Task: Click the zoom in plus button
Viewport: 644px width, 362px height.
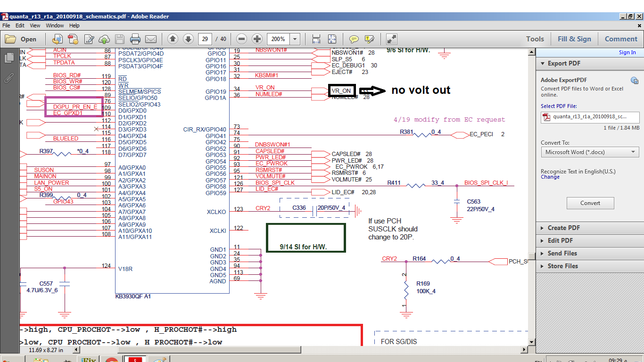Action: (x=257, y=39)
